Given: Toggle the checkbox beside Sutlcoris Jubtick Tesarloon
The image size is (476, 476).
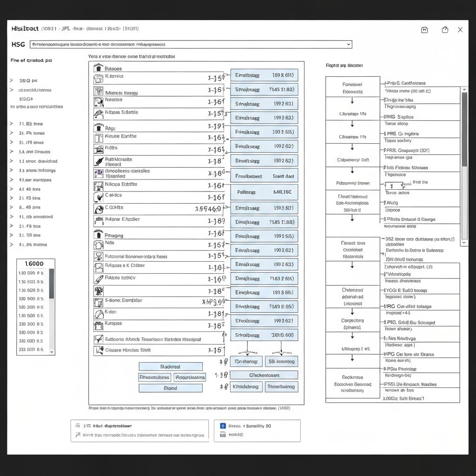Looking at the screenshot, I should tap(98, 339).
